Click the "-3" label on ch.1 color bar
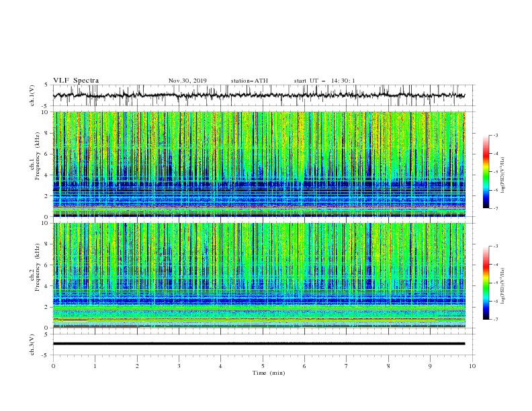This screenshot has height=411, width=532. pyautogui.click(x=495, y=135)
